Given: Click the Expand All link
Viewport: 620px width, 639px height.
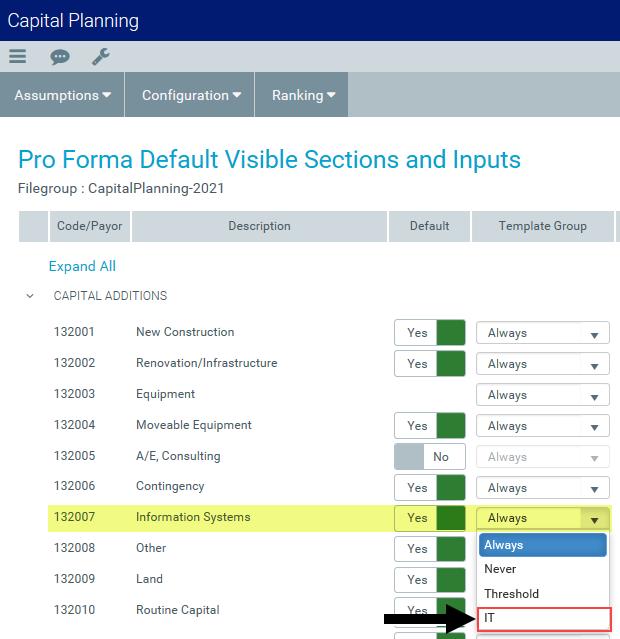Looking at the screenshot, I should click(x=82, y=266).
